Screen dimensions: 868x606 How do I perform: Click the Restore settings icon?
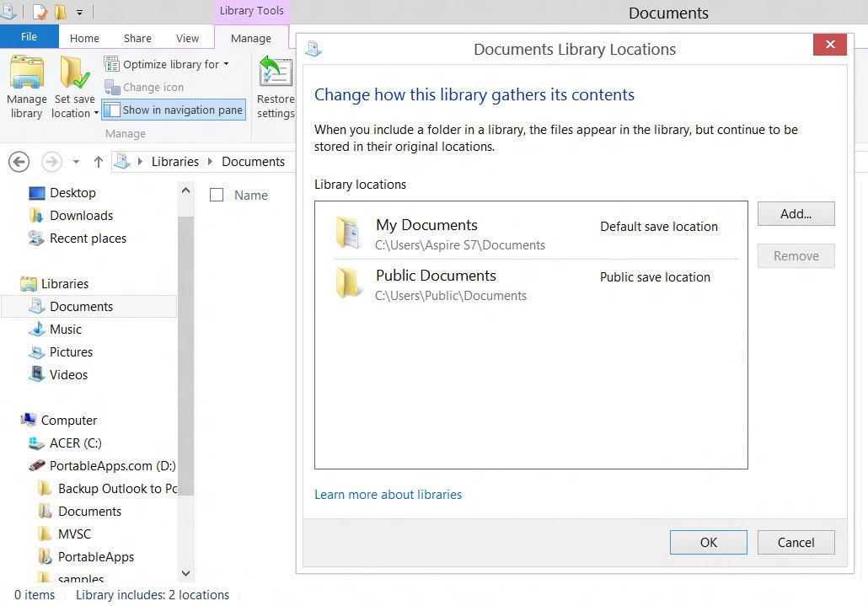[x=276, y=71]
